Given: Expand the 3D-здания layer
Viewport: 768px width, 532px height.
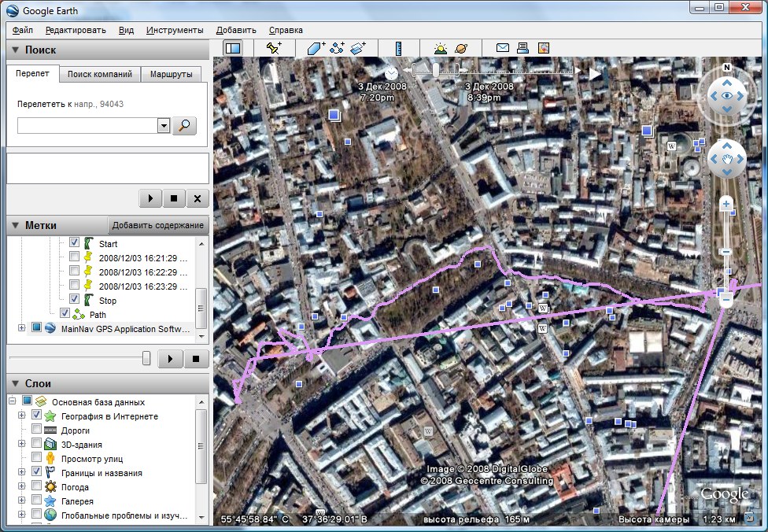Looking at the screenshot, I should click(x=21, y=444).
